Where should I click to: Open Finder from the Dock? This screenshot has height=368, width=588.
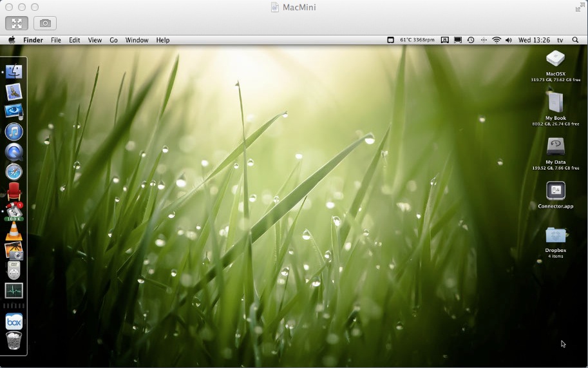tap(14, 72)
